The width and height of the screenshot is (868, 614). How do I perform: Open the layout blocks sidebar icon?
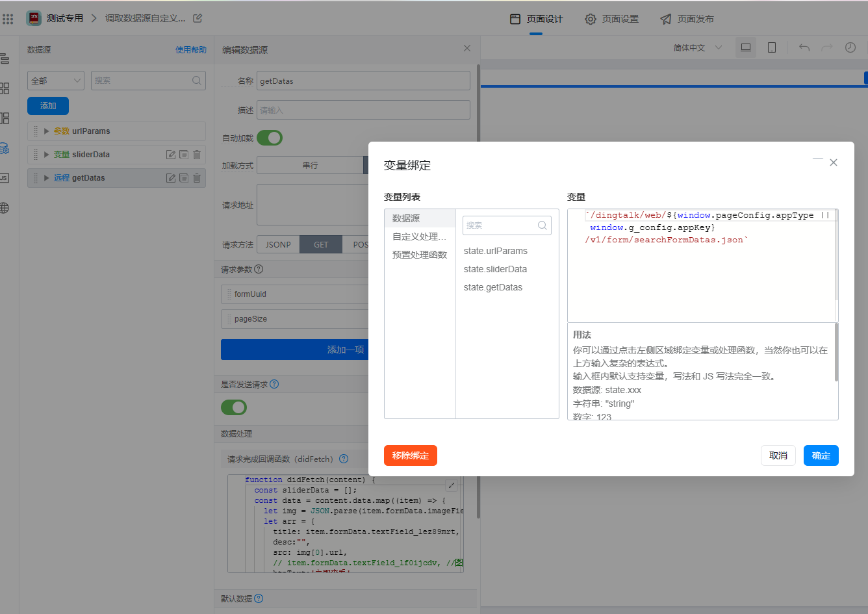(5, 118)
